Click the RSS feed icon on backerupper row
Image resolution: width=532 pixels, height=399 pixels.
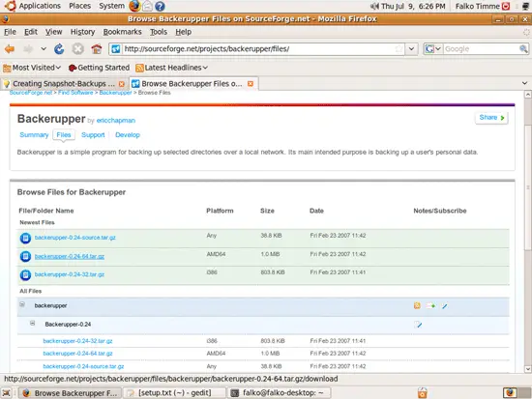[417, 306]
